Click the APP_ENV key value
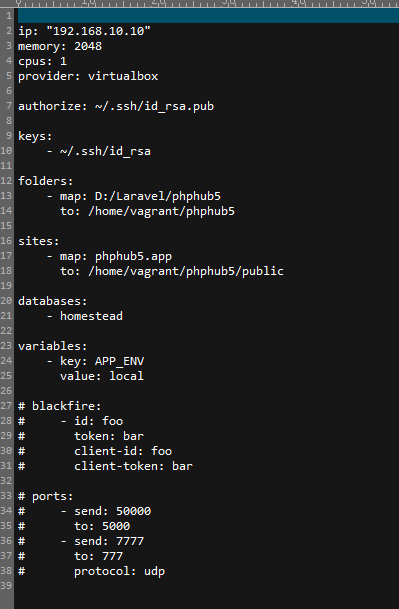Viewport: 399px width, 609px height. coord(119,361)
